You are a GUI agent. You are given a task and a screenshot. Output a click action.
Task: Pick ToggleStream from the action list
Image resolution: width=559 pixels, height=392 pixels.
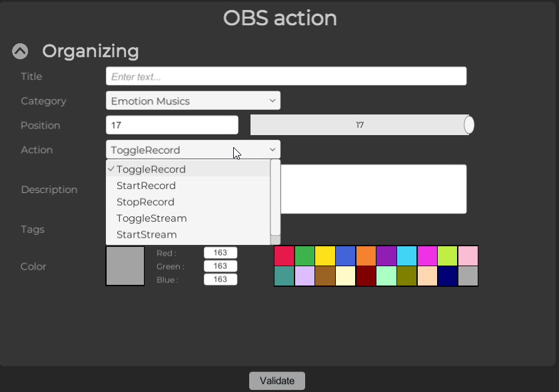pyautogui.click(x=189, y=218)
